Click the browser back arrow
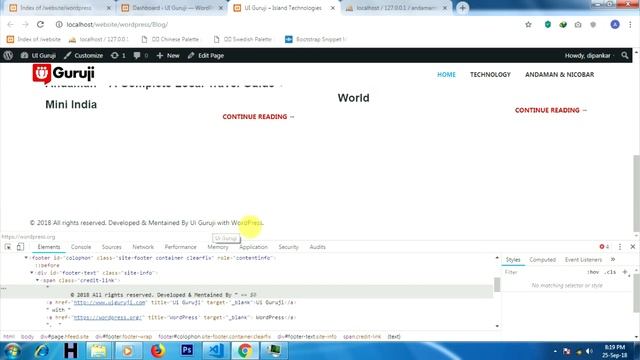 click(11, 24)
